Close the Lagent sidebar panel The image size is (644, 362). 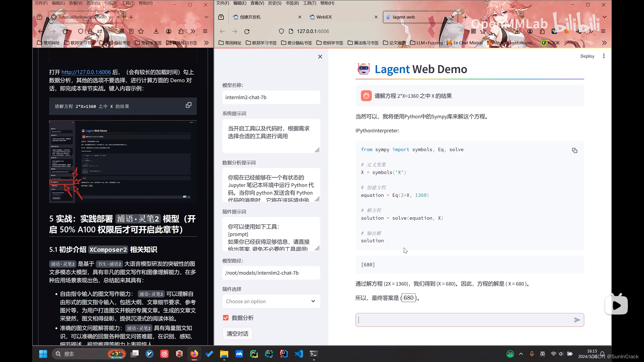tap(320, 57)
